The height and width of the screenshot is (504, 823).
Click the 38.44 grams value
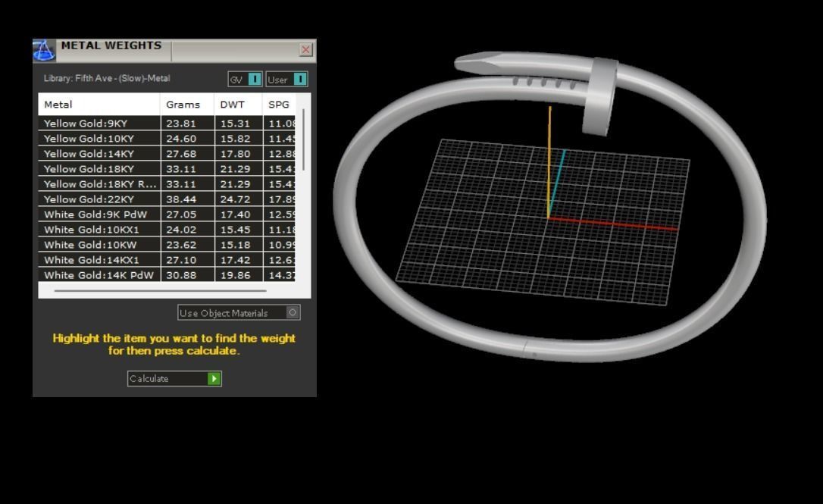181,199
